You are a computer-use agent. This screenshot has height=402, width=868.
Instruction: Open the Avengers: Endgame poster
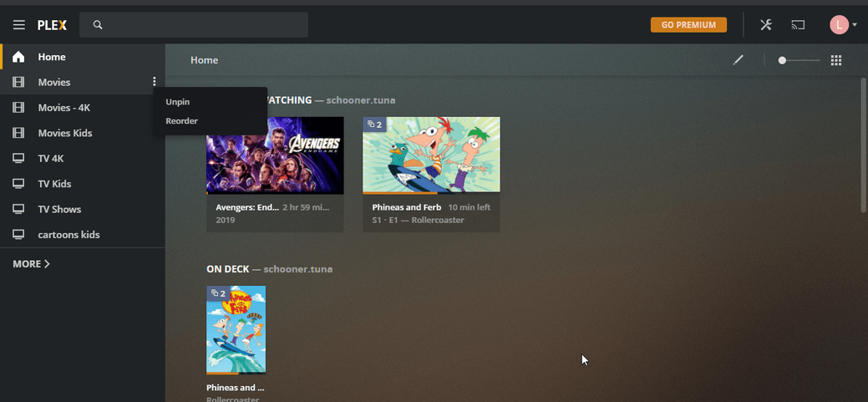coord(275,155)
